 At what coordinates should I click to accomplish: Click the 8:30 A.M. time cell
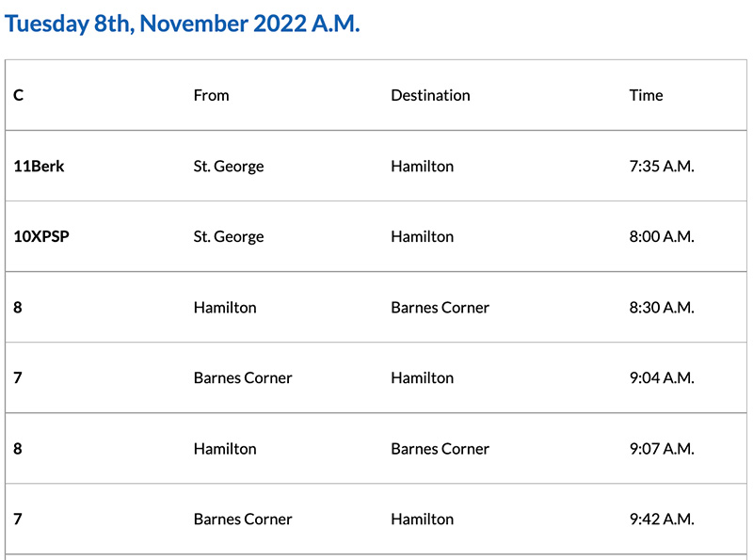[661, 307]
